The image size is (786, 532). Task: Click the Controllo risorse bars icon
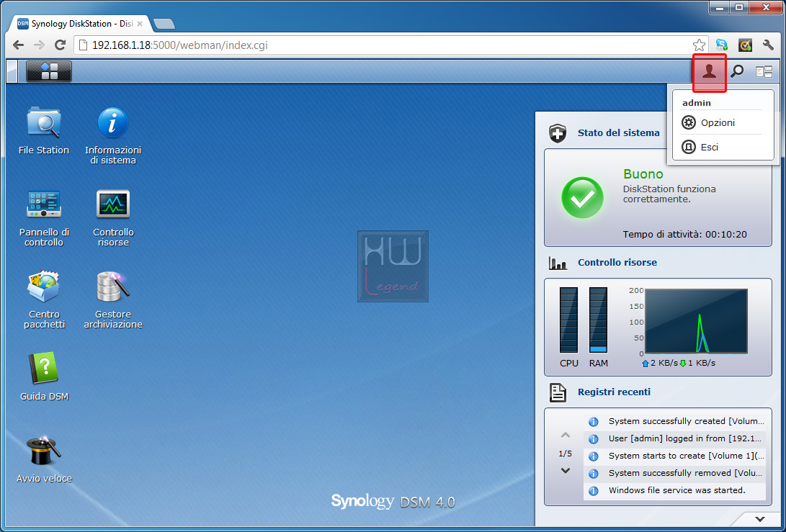(558, 263)
